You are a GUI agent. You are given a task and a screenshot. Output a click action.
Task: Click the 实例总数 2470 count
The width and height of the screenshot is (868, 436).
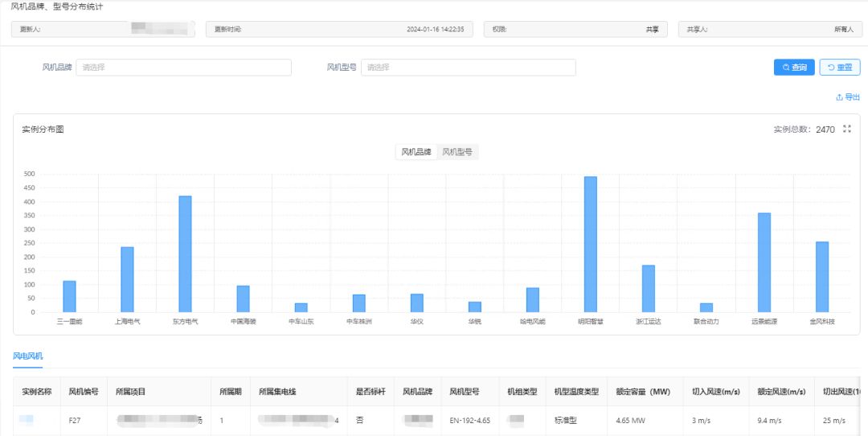point(804,130)
